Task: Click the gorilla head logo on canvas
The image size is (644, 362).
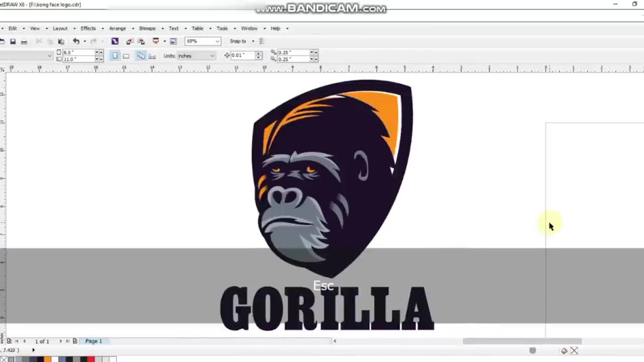Action: (x=332, y=178)
